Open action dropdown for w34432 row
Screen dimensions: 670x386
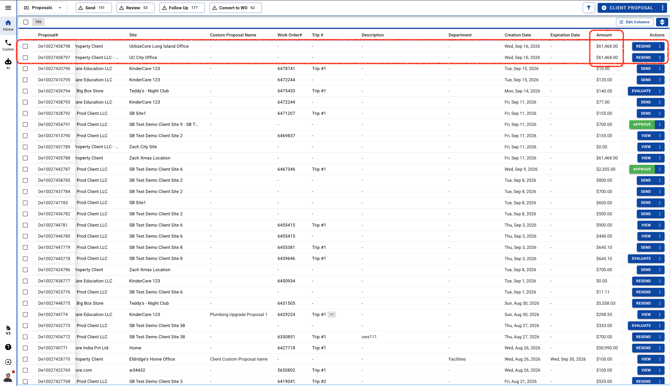pyautogui.click(x=660, y=370)
